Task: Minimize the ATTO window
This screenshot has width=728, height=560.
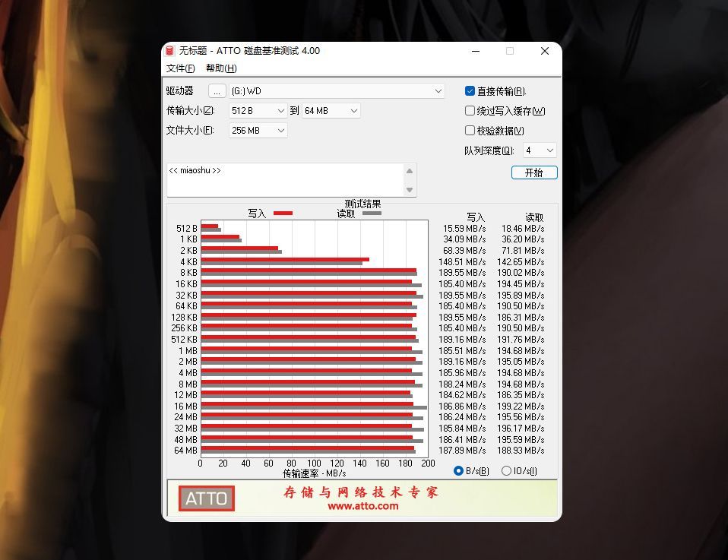Action: tap(476, 51)
